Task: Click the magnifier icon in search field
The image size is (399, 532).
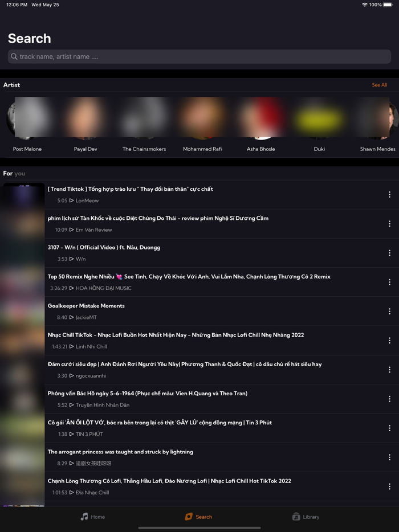Action: (x=14, y=56)
